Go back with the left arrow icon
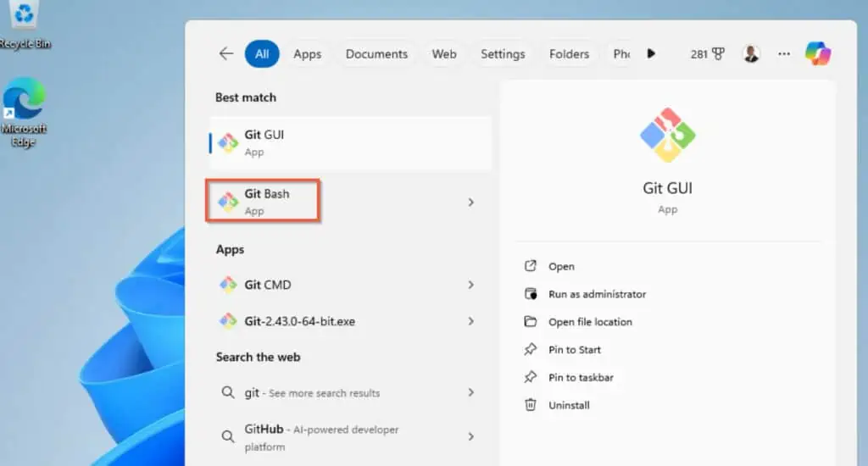 pyautogui.click(x=225, y=53)
